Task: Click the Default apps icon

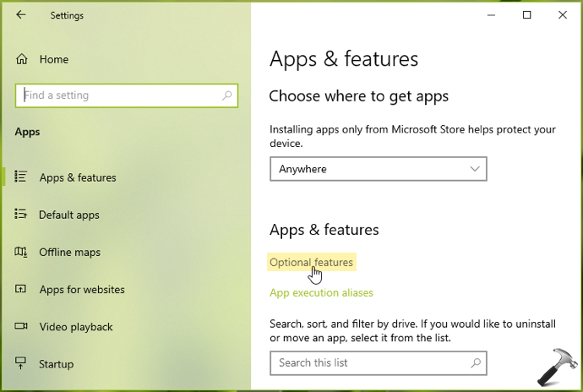Action: pyautogui.click(x=20, y=214)
